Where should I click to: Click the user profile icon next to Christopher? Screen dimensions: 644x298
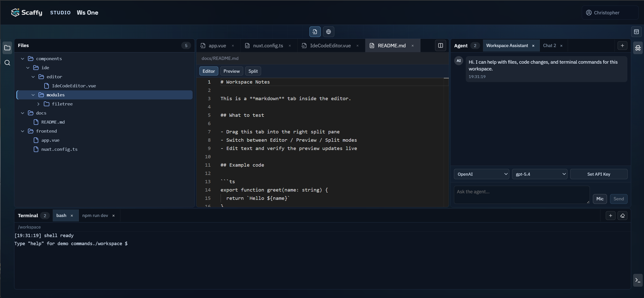pos(589,13)
